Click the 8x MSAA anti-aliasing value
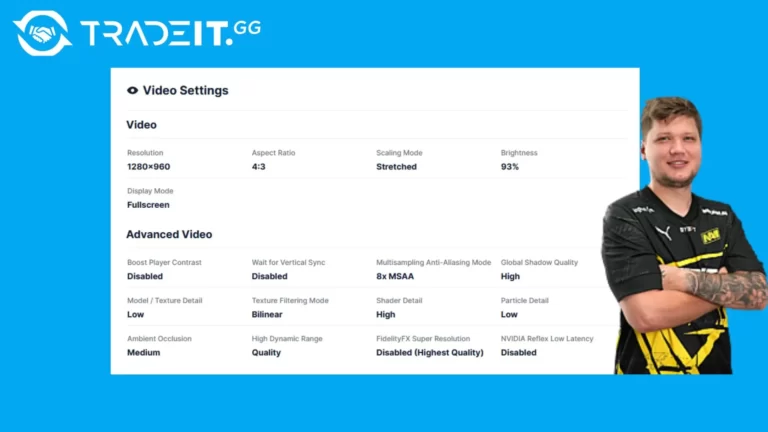This screenshot has width=768, height=432. [395, 276]
